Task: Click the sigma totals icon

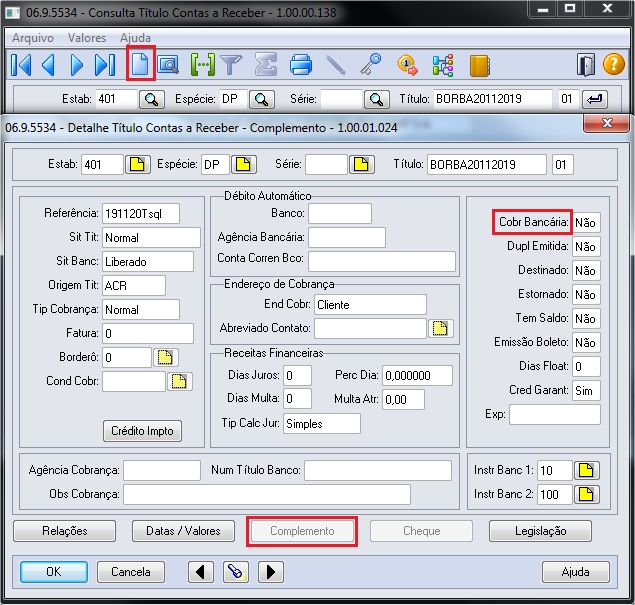Action: click(x=266, y=64)
